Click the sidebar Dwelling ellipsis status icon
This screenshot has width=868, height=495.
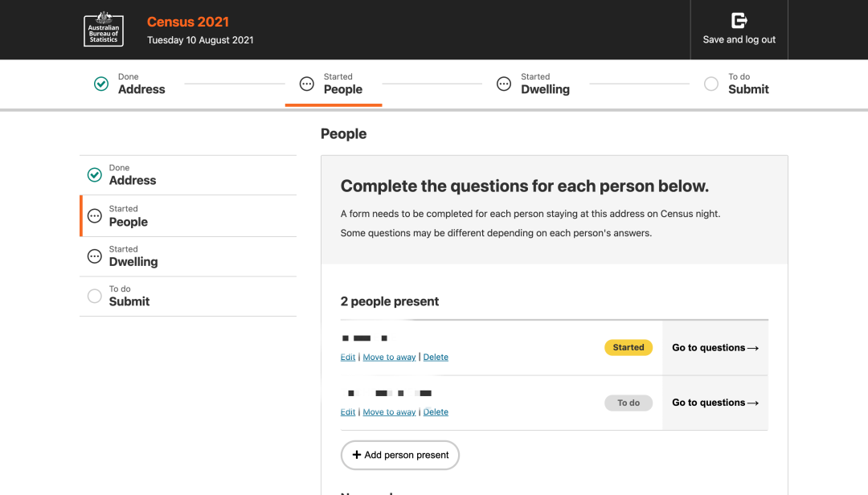pyautogui.click(x=95, y=256)
